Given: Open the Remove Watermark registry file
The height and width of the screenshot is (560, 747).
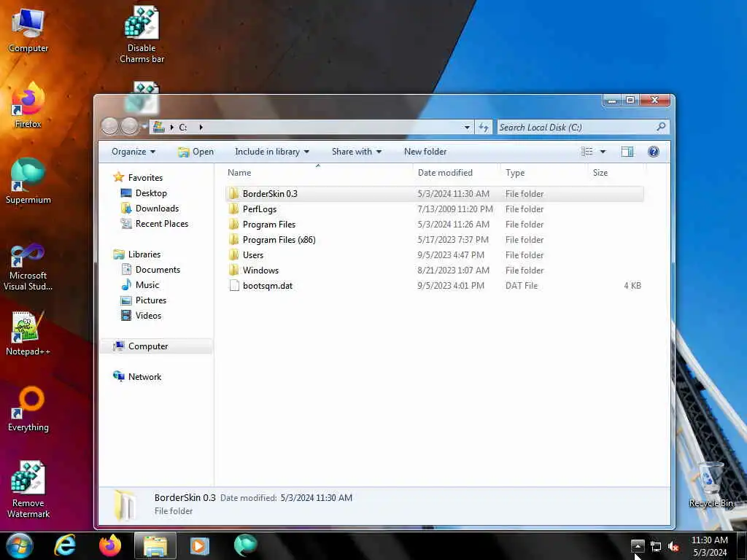Looking at the screenshot, I should point(28,489).
